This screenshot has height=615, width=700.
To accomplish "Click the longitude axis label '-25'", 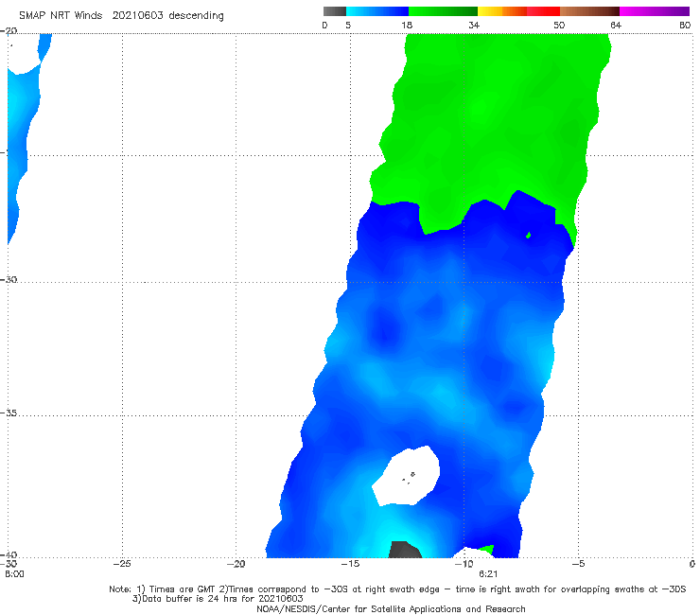I will click(122, 564).
